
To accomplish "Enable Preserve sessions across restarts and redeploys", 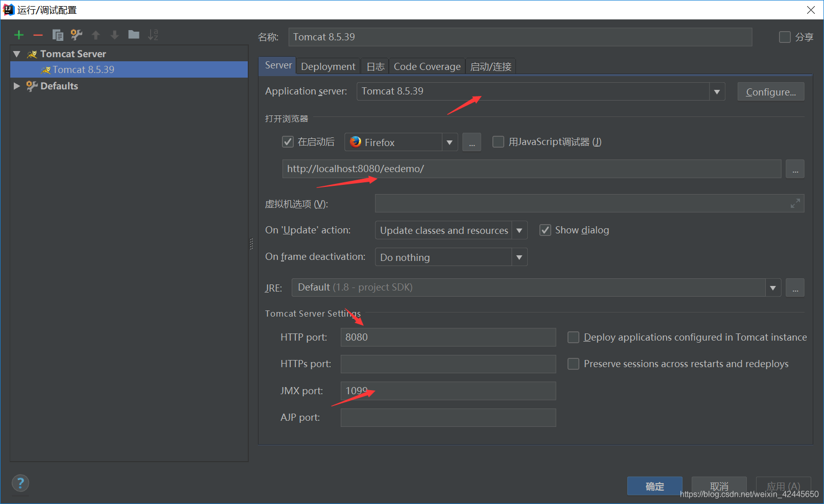I will click(574, 364).
